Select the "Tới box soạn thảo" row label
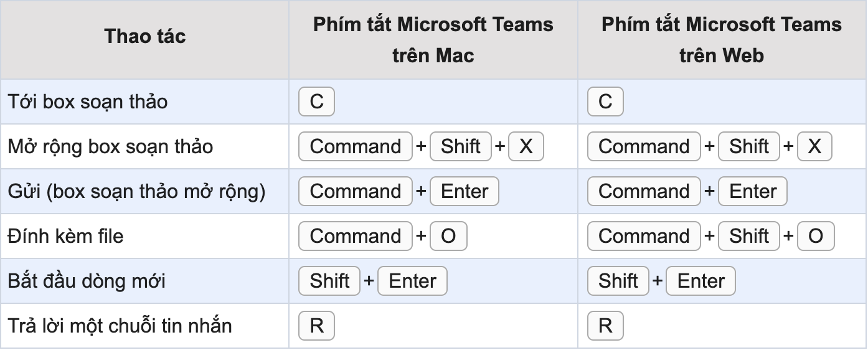 point(88,102)
